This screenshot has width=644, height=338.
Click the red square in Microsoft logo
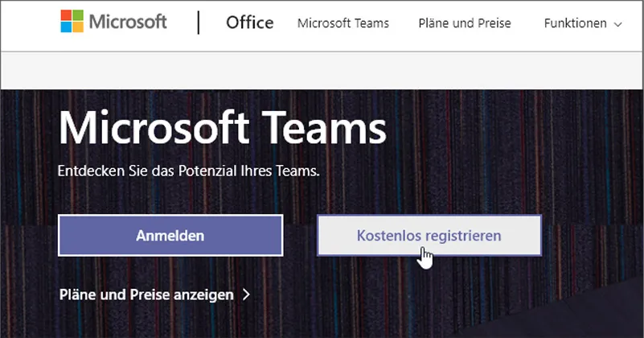(66, 16)
